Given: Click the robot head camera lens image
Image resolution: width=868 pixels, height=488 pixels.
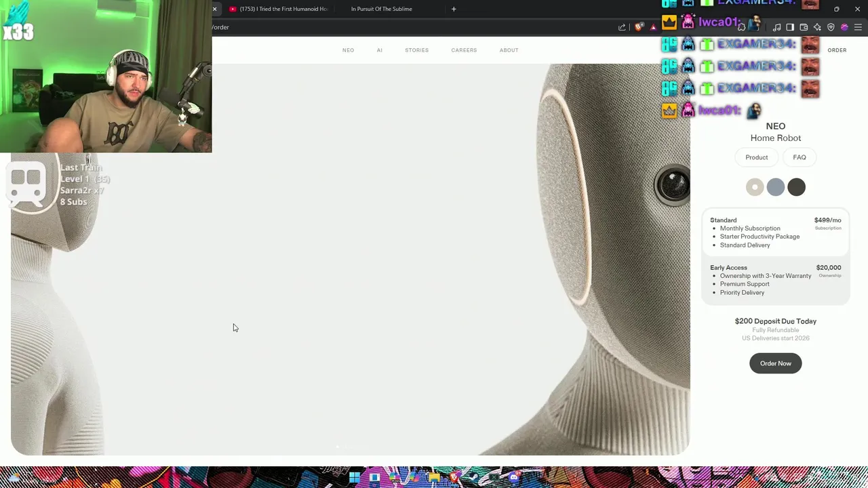Looking at the screenshot, I should click(673, 184).
